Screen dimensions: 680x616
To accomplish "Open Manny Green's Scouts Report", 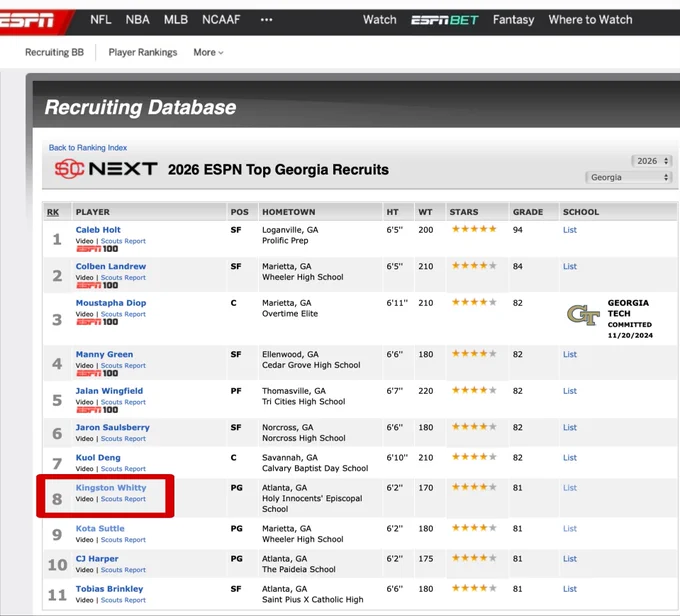I will pos(123,365).
